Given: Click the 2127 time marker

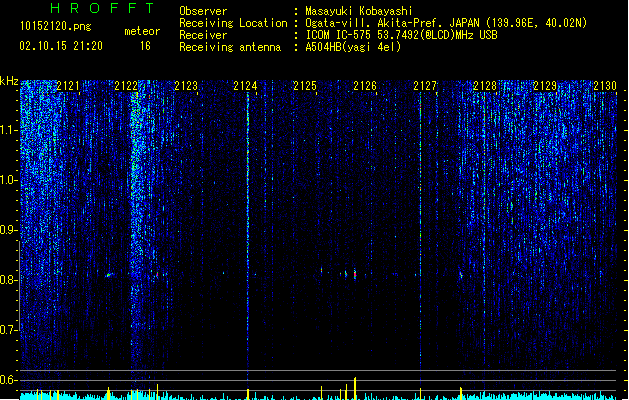Looking at the screenshot, I should point(425,85).
